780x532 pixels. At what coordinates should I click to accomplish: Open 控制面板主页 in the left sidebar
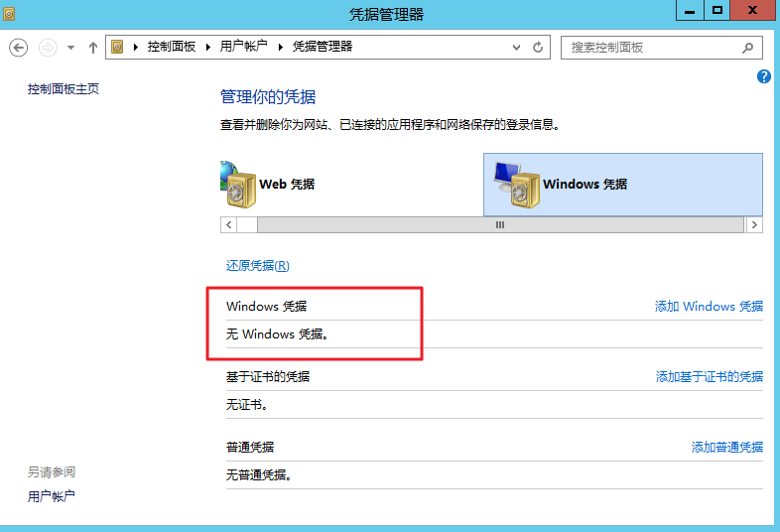[64, 89]
